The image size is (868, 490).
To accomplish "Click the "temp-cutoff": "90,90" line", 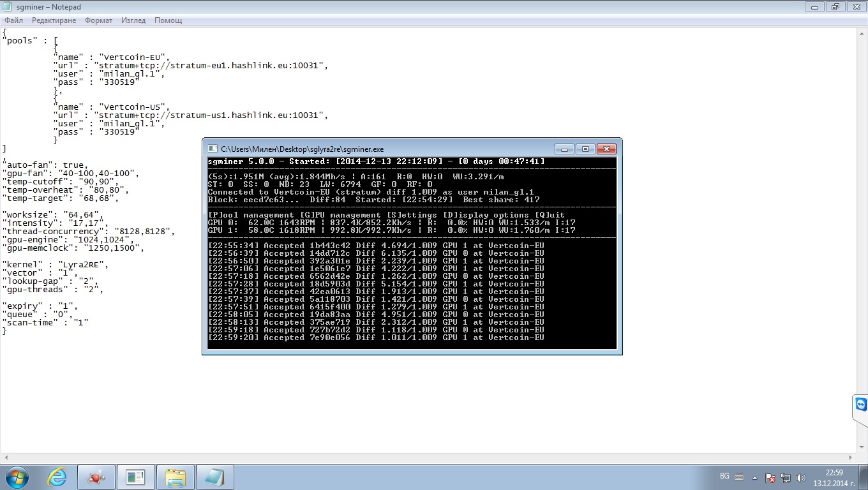I will (61, 181).
